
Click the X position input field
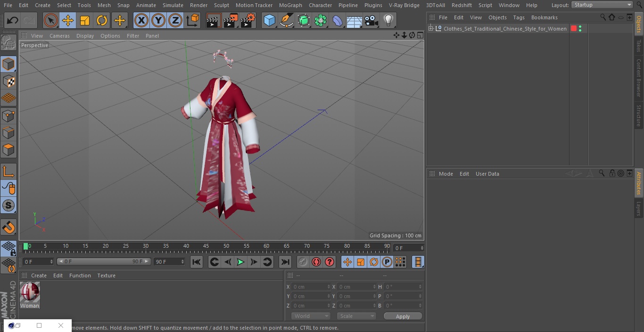point(310,287)
